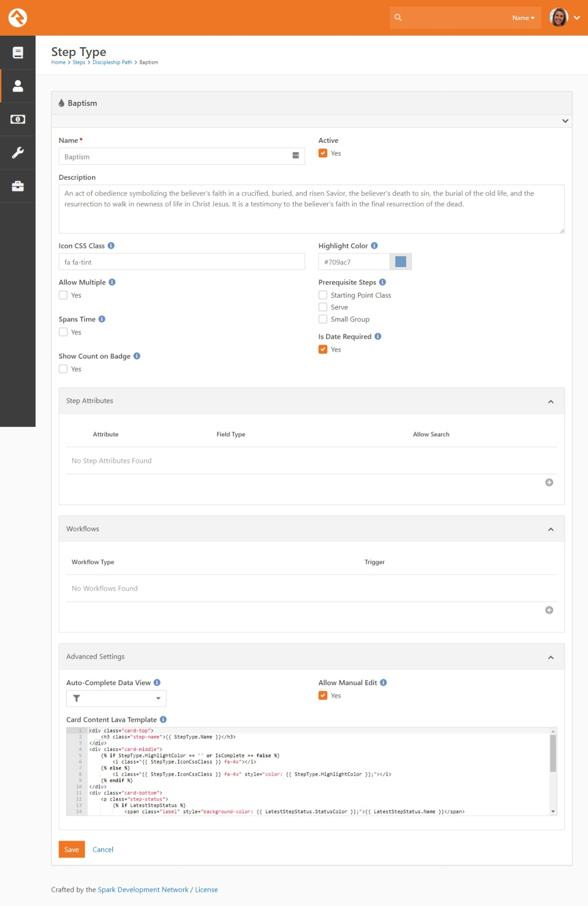
Task: Click the Name text field
Action: (182, 156)
